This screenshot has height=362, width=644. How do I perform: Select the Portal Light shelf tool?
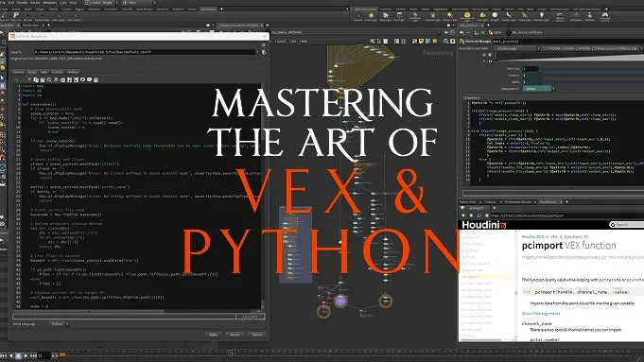[x=525, y=16]
